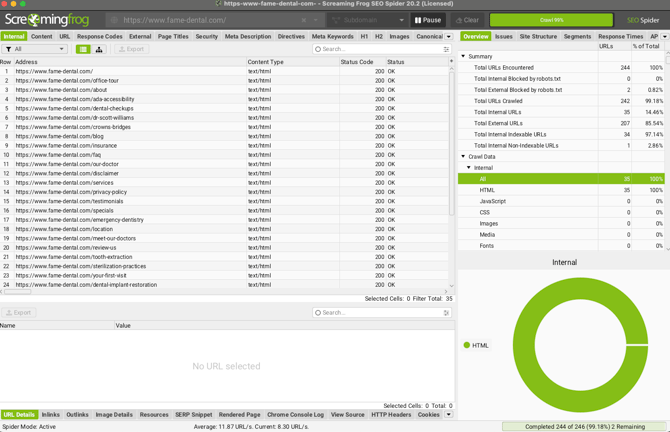
Task: Select the HTML row under Internal
Action: [x=561, y=190]
